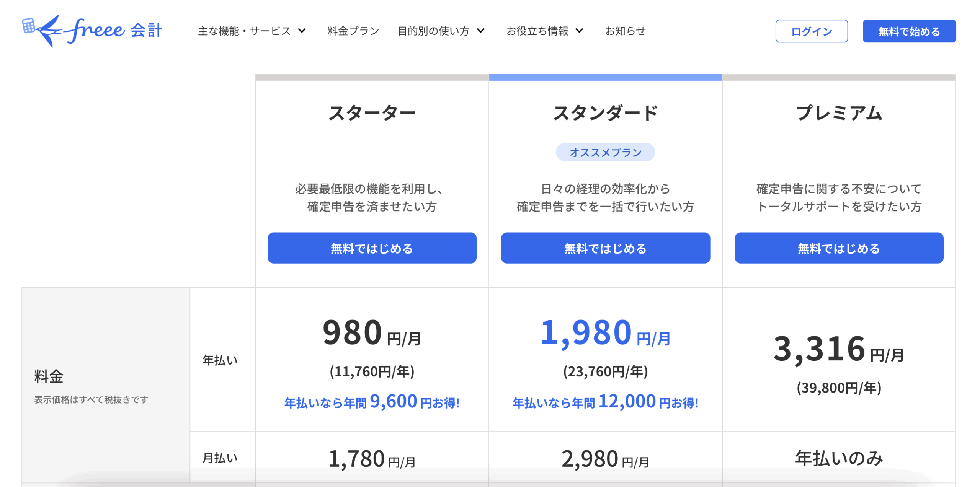980x487 pixels.
Task: Click the 1,980 円/月 yearly price
Action: pos(605,332)
